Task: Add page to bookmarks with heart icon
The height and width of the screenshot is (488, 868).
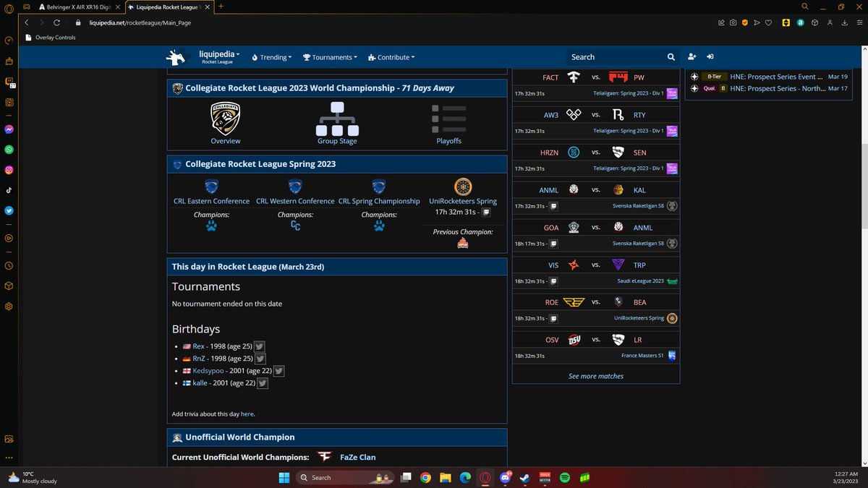Action: coord(770,22)
